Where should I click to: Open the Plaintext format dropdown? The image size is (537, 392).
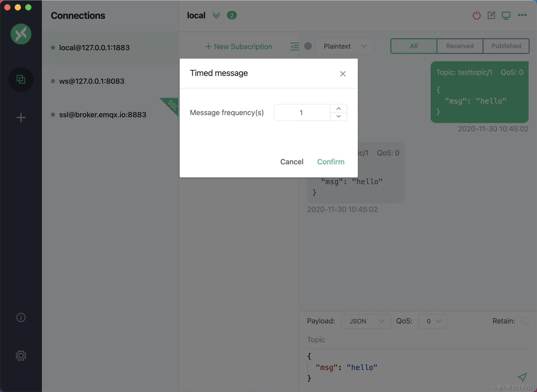pyautogui.click(x=344, y=46)
